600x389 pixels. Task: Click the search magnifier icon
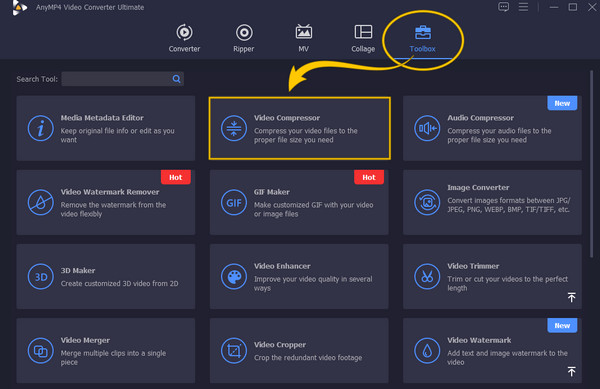coord(176,79)
